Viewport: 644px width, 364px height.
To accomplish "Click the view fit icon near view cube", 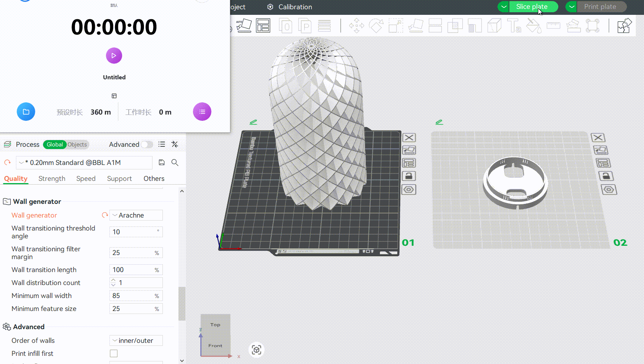I will coord(256,350).
